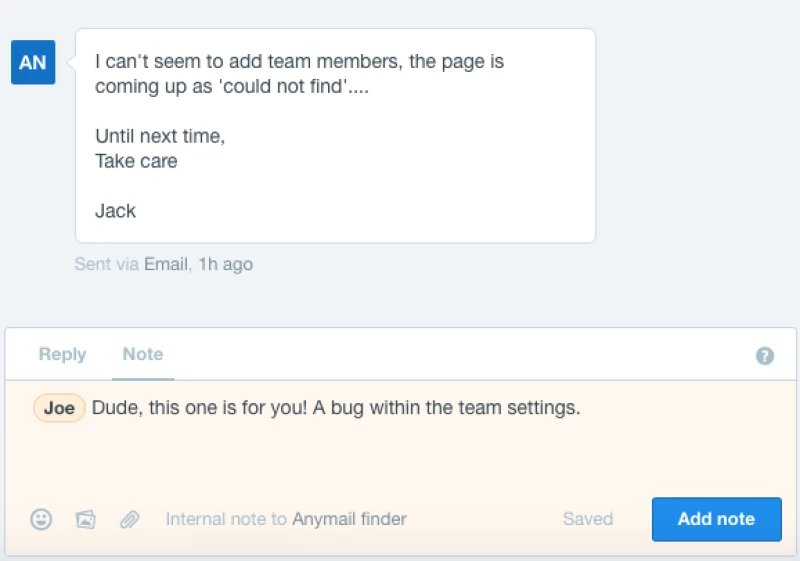Click the Jack signature in the message
800x561 pixels.
[115, 211]
